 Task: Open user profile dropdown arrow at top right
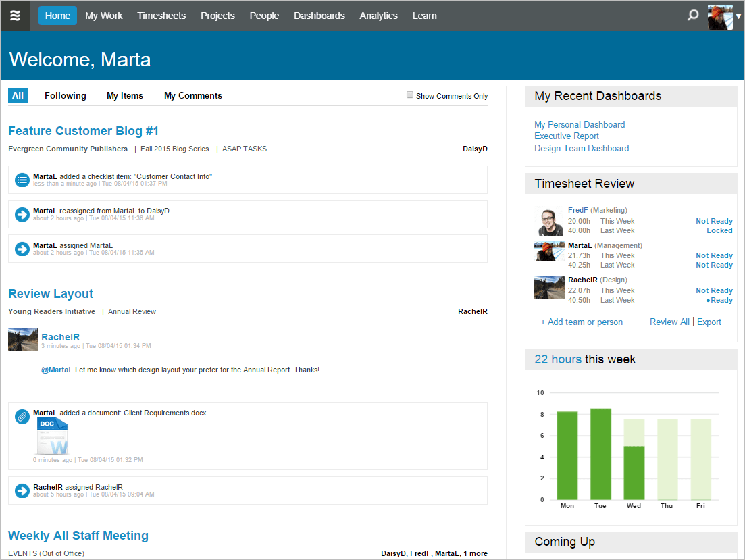click(738, 16)
